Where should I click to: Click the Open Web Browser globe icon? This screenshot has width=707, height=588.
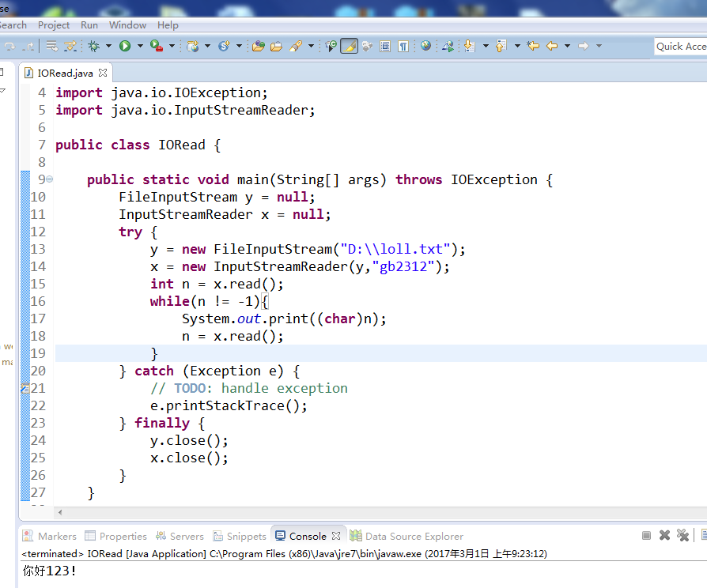pos(425,46)
